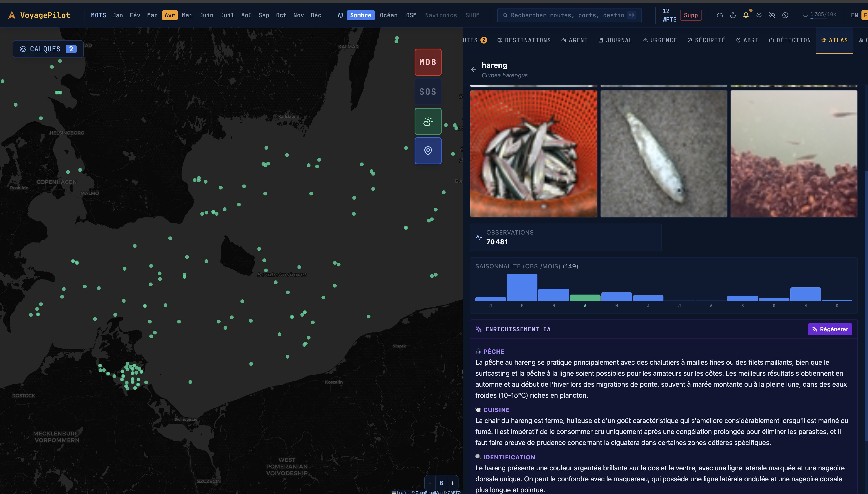
Task: Click OpenStreetMap attribution link
Action: tap(429, 492)
